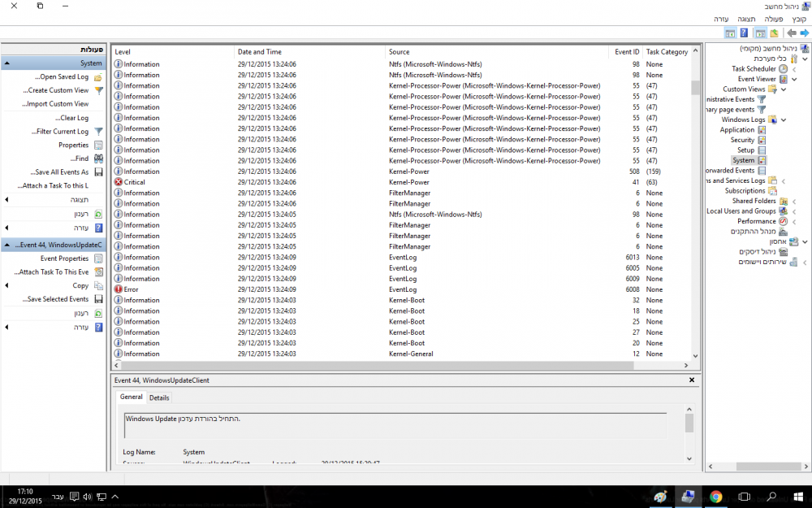Open Google Chrome from the taskbar
Viewport: 812px width, 508px height.
[x=716, y=497]
